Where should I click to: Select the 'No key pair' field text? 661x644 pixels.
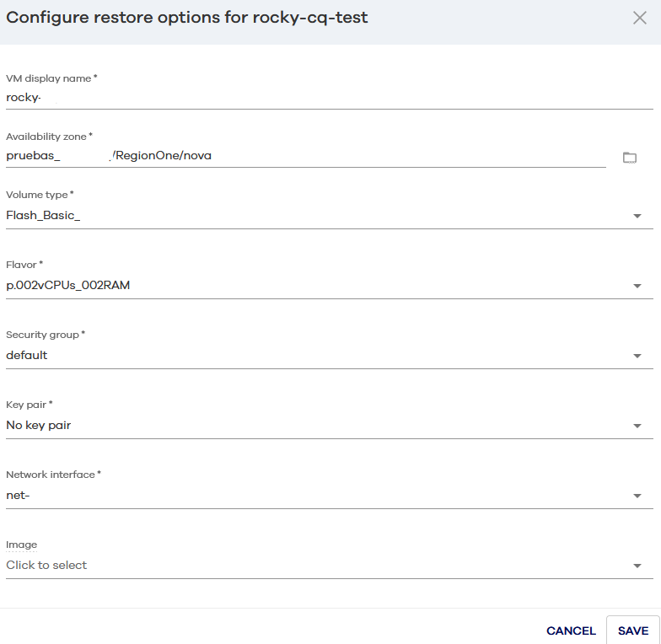point(39,425)
